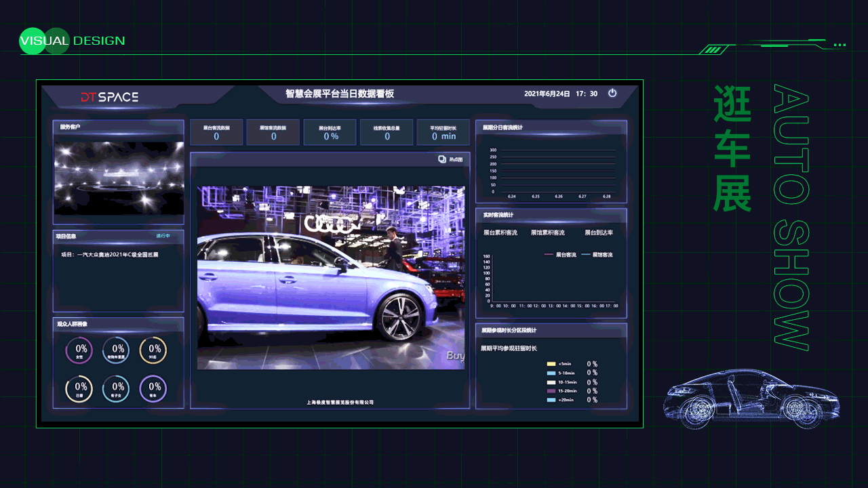Viewport: 868px width, 488px height.
Task: Select the 已婚 ring in 观众人群画像
Action: (78, 389)
